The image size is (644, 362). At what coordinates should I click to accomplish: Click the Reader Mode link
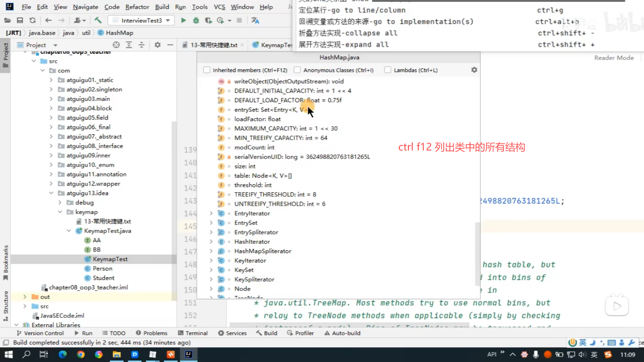tap(614, 58)
